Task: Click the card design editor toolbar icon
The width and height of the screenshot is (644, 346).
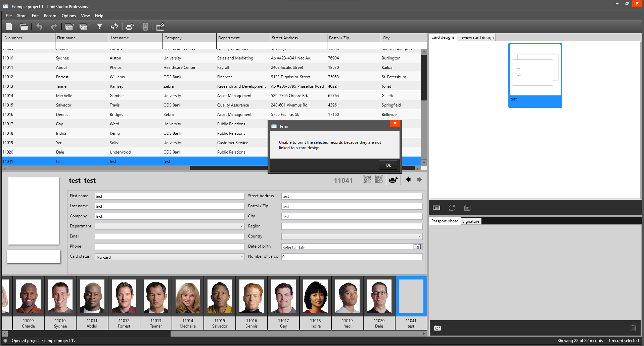Action: pyautogui.click(x=160, y=27)
